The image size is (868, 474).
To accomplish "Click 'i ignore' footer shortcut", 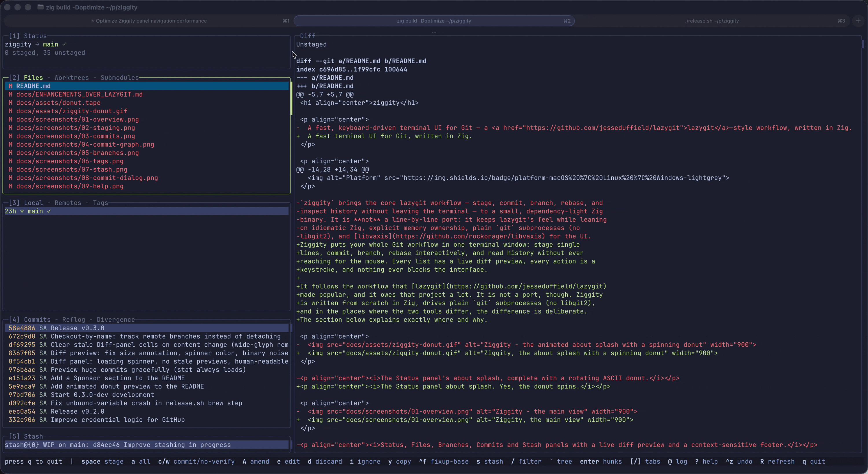I will tap(365, 461).
